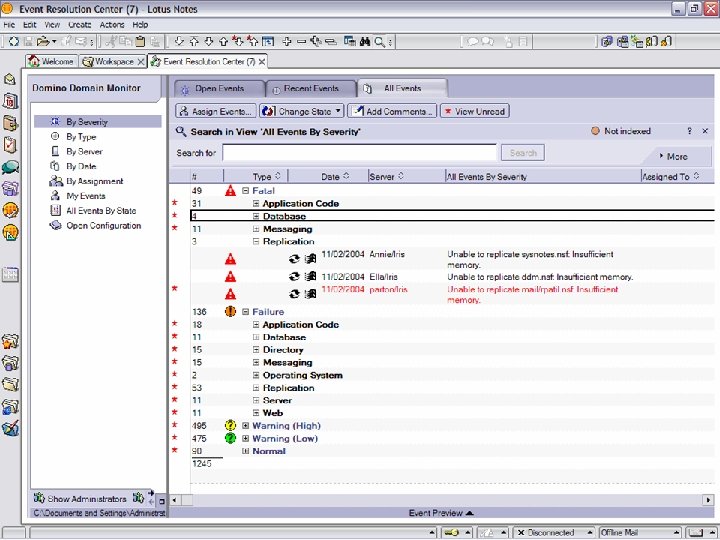Screen dimensions: 720x540
Task: Select the Ella/Iris ddm.nsf replication event
Action: [x=452, y=277]
